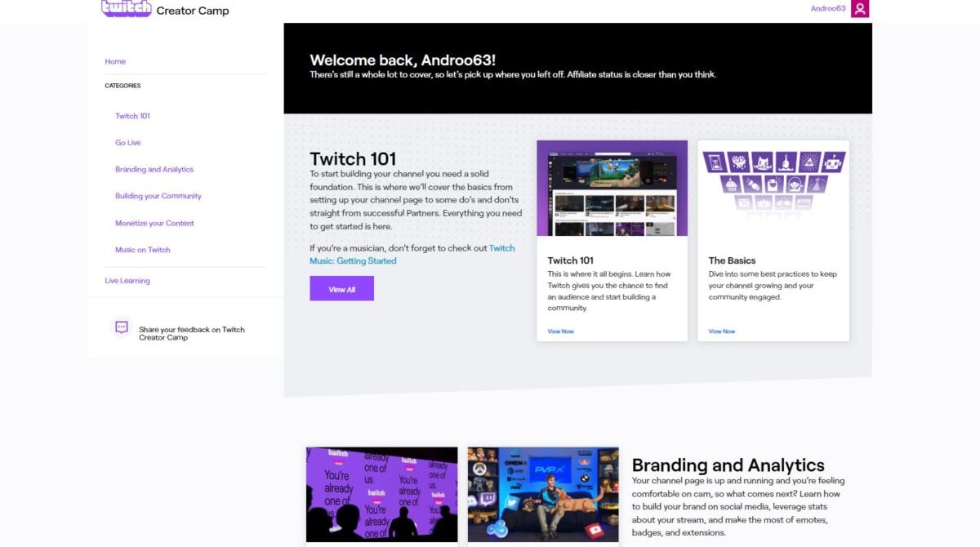Click the Androo63 username text
Screen dimensions: 980x547
(x=826, y=9)
